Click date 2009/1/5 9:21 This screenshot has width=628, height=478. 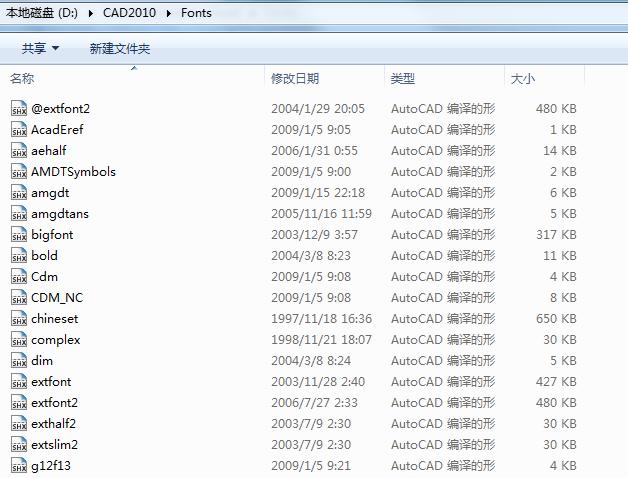click(x=311, y=466)
